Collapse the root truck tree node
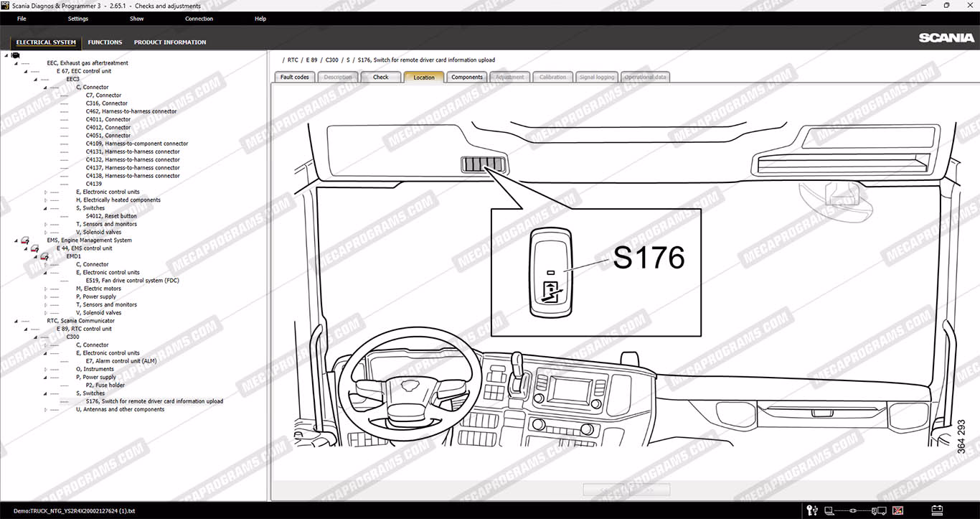The height and width of the screenshot is (519, 980). [x=6, y=55]
